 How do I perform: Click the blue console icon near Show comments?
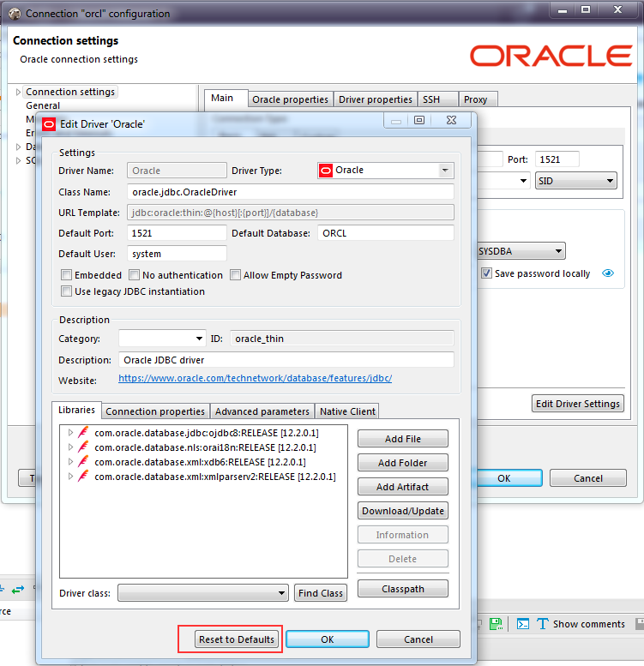523,623
